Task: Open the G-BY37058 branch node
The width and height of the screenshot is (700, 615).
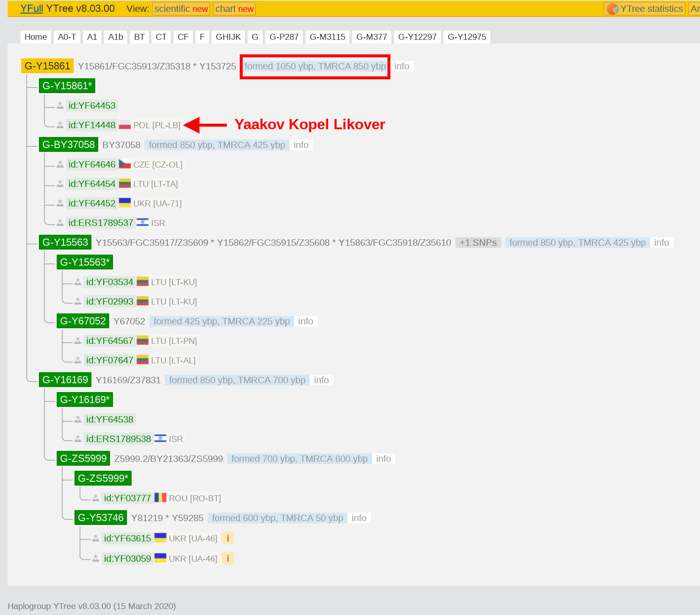Action: pos(69,145)
